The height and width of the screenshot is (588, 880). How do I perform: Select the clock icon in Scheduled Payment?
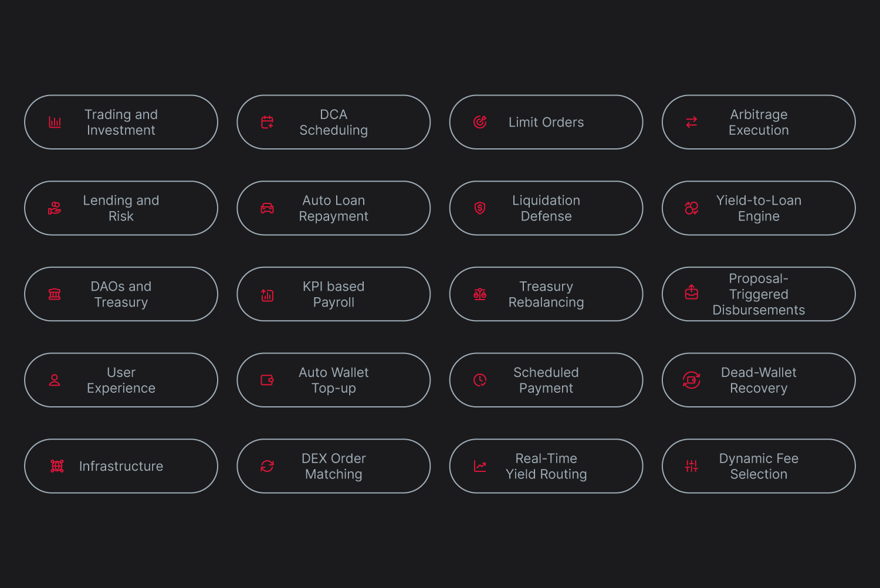click(480, 380)
